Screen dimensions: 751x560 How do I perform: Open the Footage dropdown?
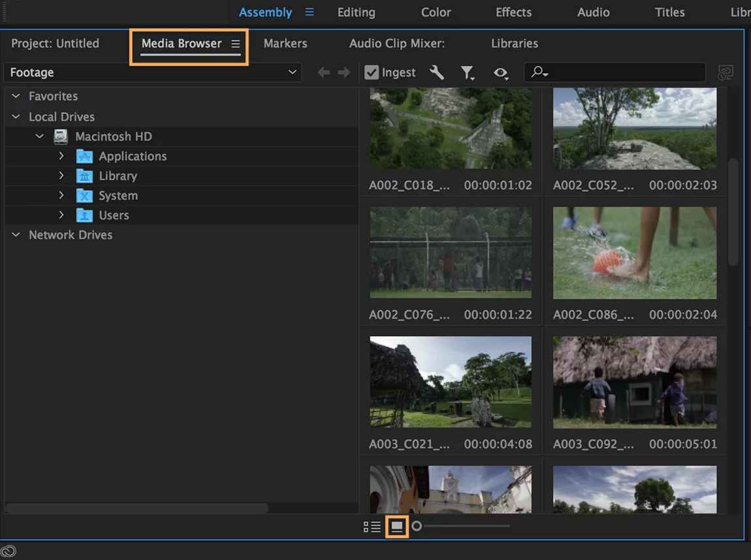click(292, 72)
